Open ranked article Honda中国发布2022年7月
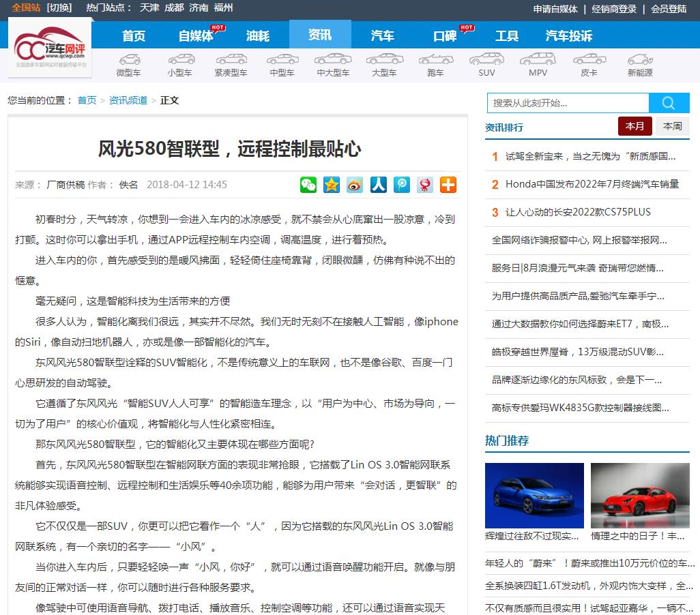Image resolution: width=700 pixels, height=615 pixels. (x=592, y=184)
